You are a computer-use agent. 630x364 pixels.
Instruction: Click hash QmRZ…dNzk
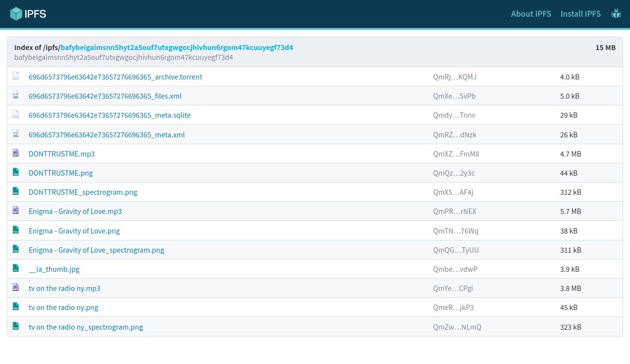455,135
